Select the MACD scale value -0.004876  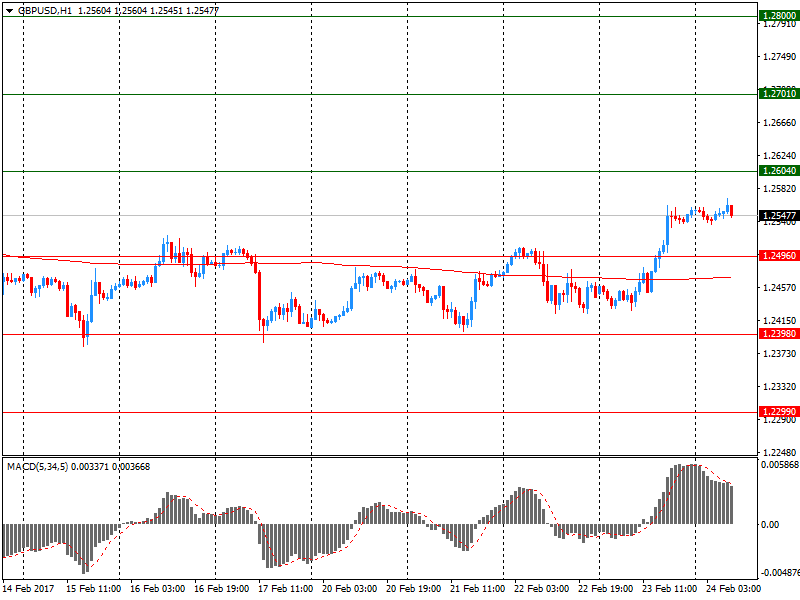coord(780,573)
